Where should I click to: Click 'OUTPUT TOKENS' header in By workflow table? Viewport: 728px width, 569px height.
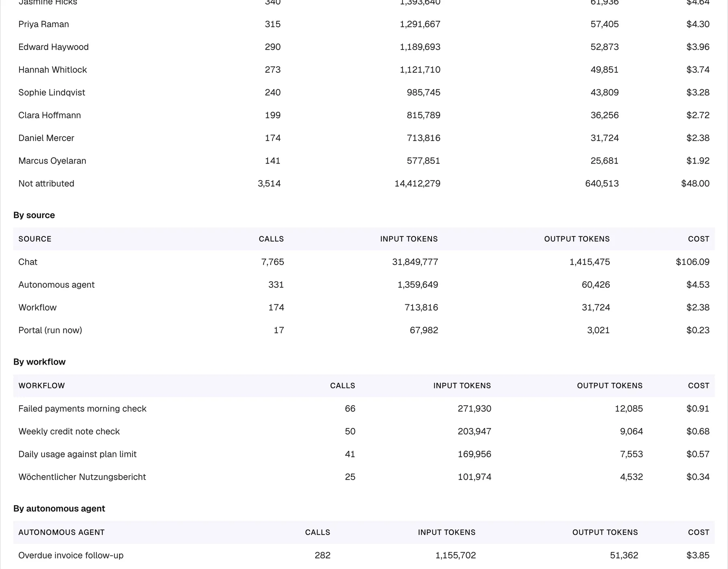(609, 386)
